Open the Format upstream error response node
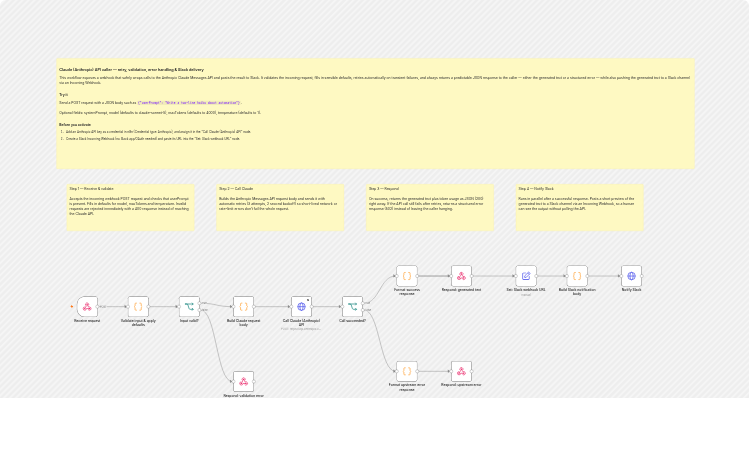 tap(407, 371)
